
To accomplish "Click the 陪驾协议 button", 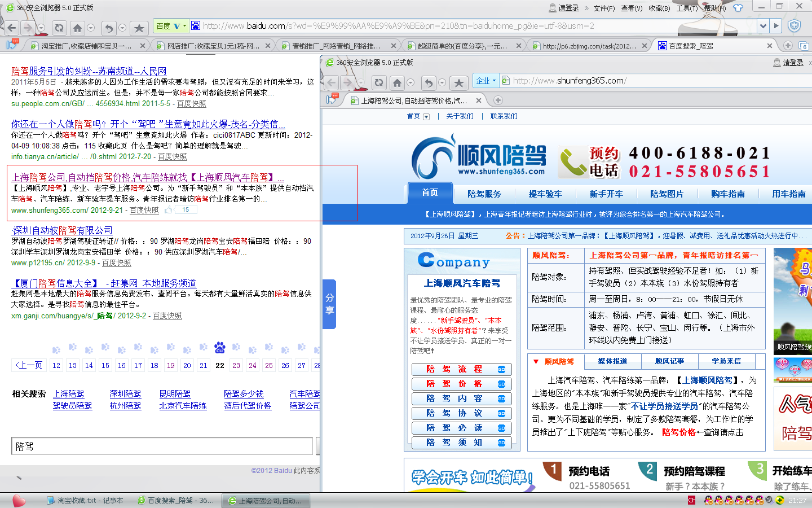I will pyautogui.click(x=461, y=413).
